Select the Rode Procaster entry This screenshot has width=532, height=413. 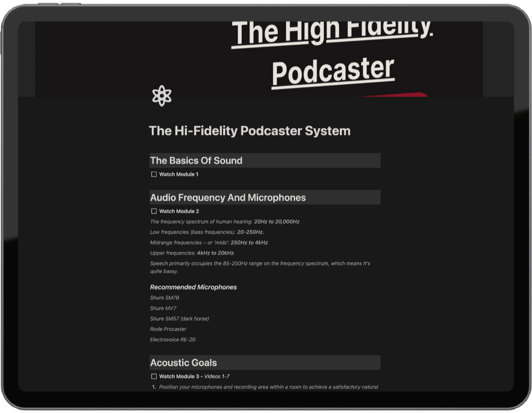168,329
